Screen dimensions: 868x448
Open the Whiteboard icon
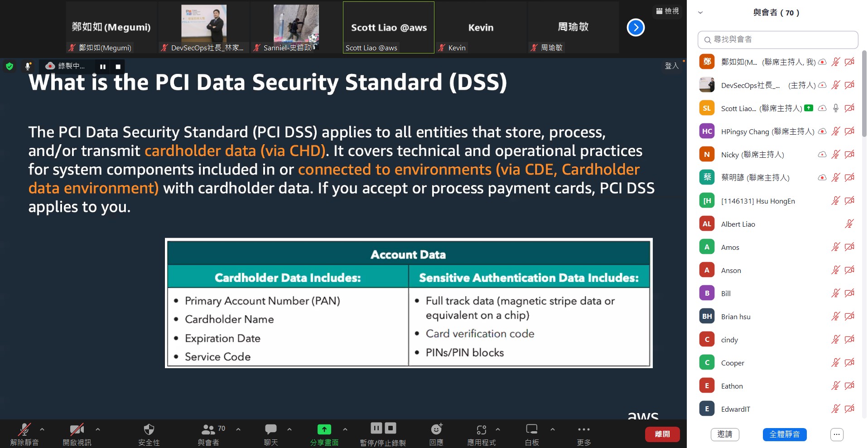coord(531,429)
